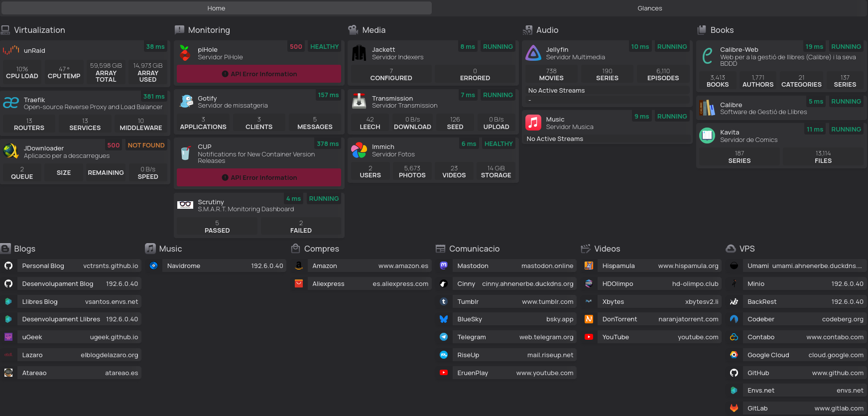Click the red Music note app icon
This screenshot has height=416, width=868.
click(533, 123)
